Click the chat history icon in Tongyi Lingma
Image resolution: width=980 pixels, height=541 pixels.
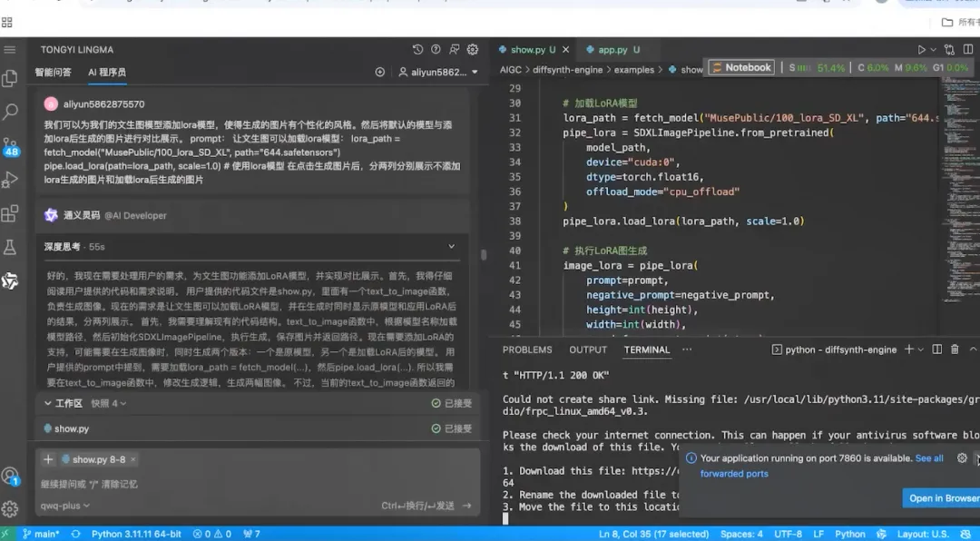[x=417, y=49]
